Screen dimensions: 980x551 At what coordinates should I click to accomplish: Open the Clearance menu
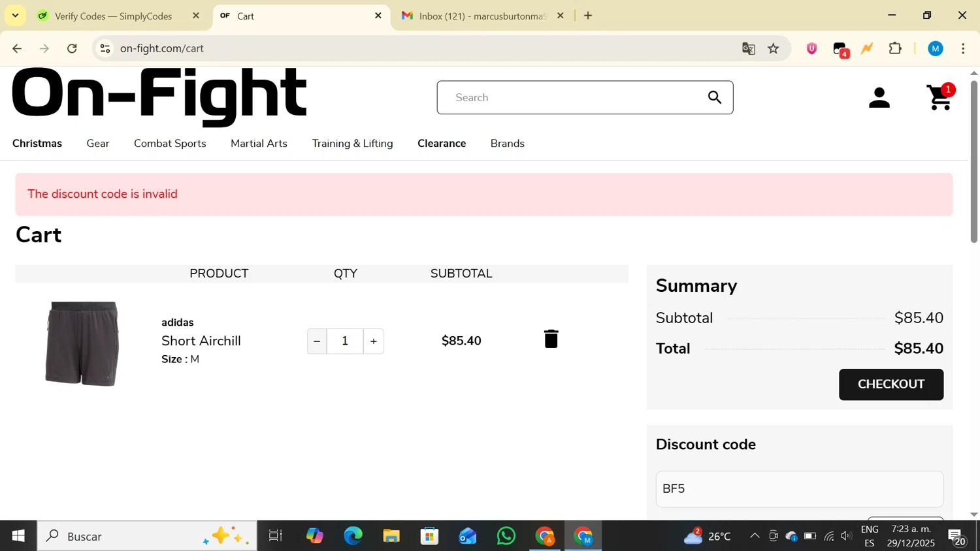point(442,144)
